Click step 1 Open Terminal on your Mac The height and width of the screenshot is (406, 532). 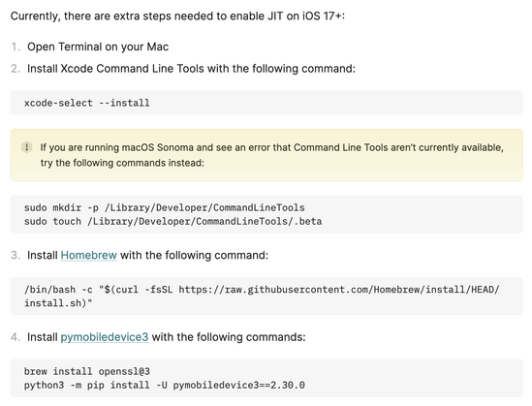point(98,47)
